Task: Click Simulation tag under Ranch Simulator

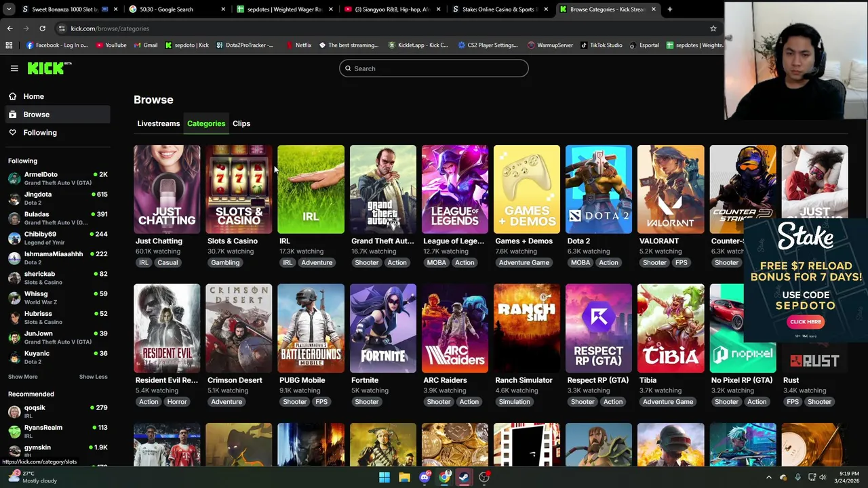Action: click(515, 402)
